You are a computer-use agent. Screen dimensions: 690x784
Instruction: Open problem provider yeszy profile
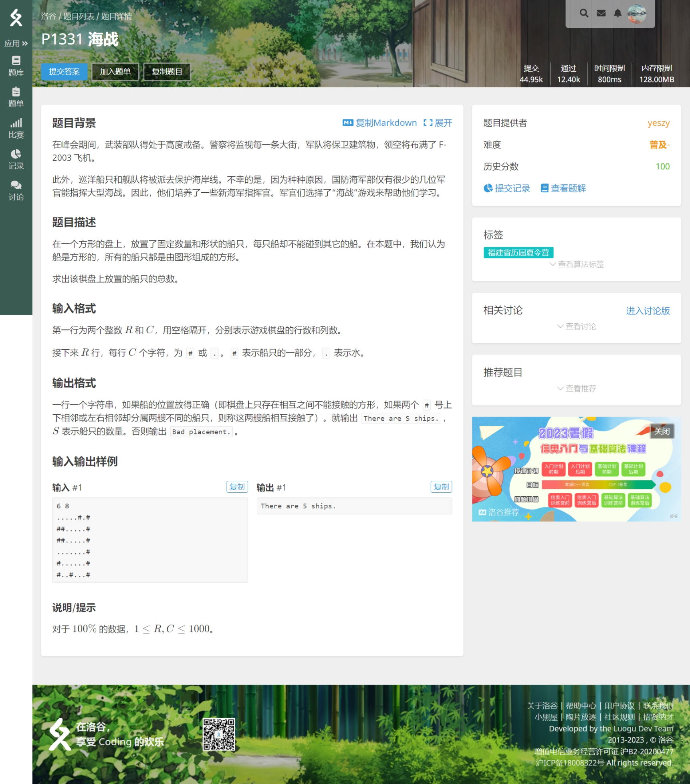click(x=658, y=123)
